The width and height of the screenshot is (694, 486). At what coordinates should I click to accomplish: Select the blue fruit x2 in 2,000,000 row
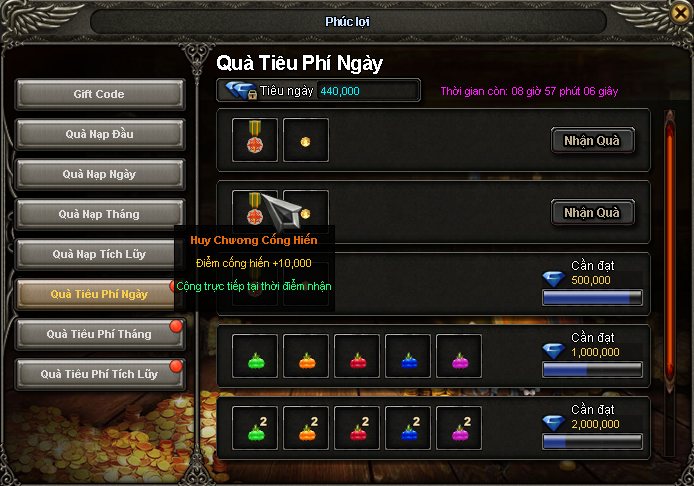click(x=408, y=428)
